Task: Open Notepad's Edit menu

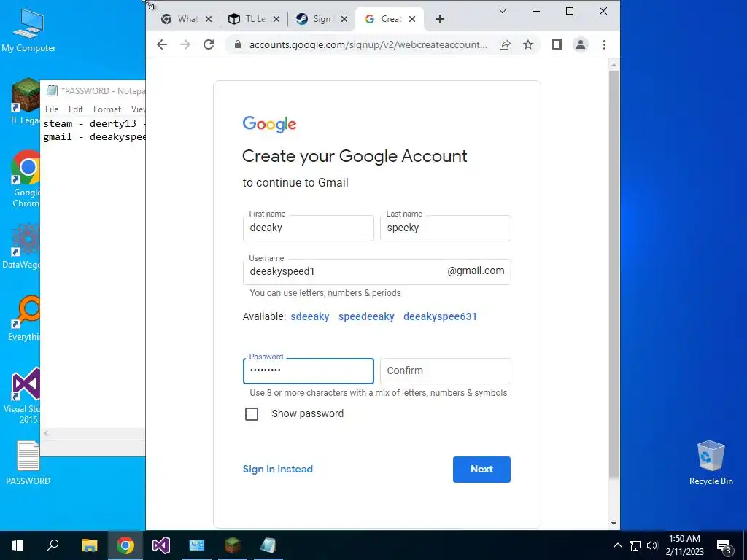Action: pyautogui.click(x=76, y=109)
